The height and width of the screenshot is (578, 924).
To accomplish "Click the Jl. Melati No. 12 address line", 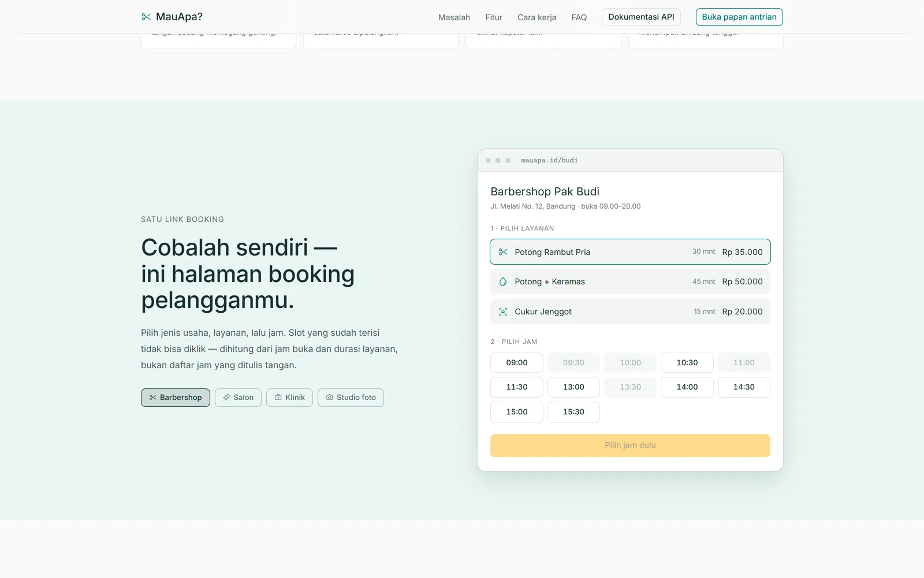I will click(x=565, y=206).
